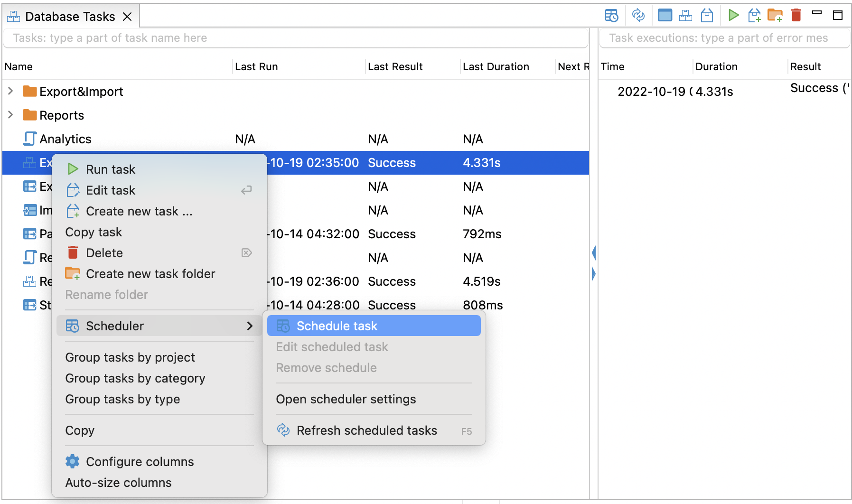Viewport: 852px width, 504px height.
Task: Toggle Group tasks by project
Action: (130, 357)
